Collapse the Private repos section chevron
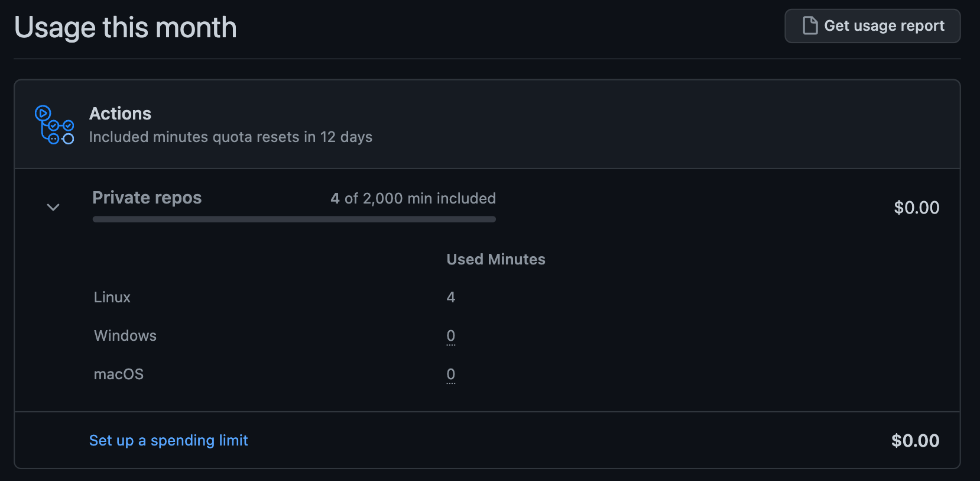The width and height of the screenshot is (980, 481). 53,207
